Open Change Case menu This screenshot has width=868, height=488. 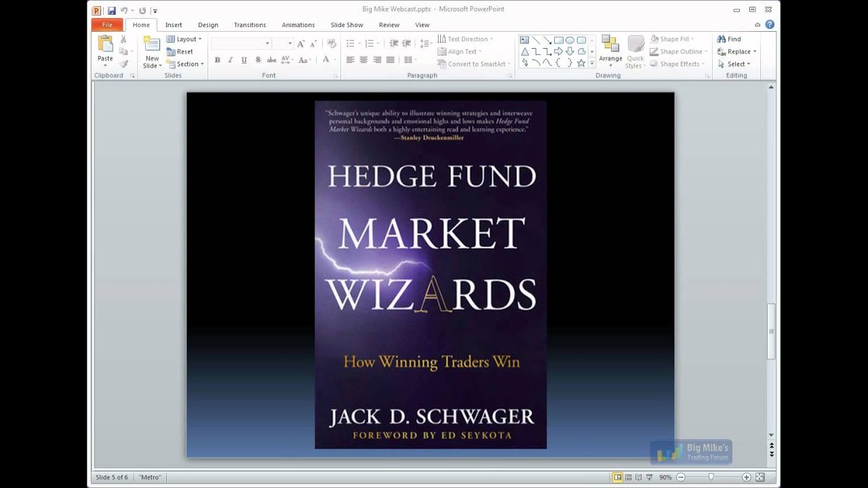(305, 60)
